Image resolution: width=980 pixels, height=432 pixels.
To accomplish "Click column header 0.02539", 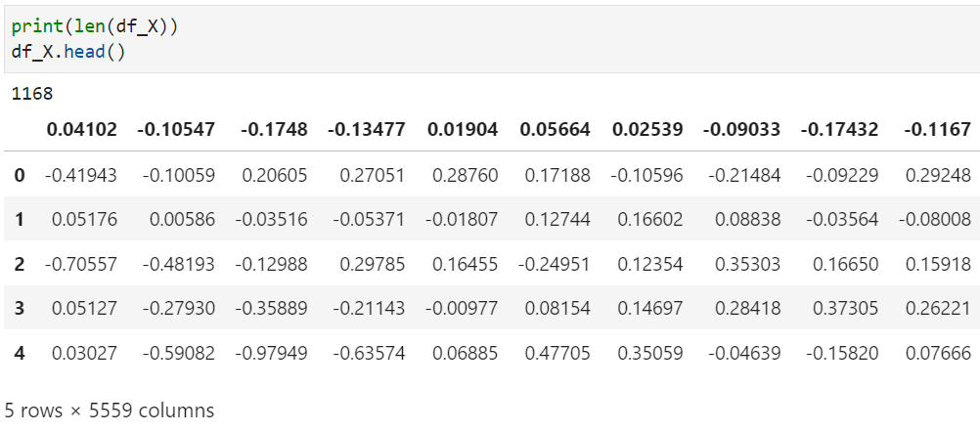I will click(x=647, y=129).
